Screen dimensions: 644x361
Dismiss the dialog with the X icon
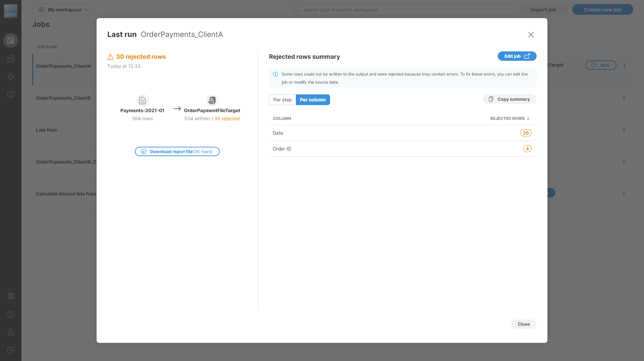[531, 35]
